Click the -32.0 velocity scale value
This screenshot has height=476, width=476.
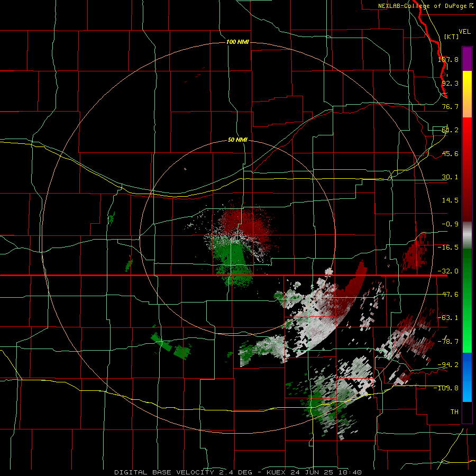coord(448,271)
